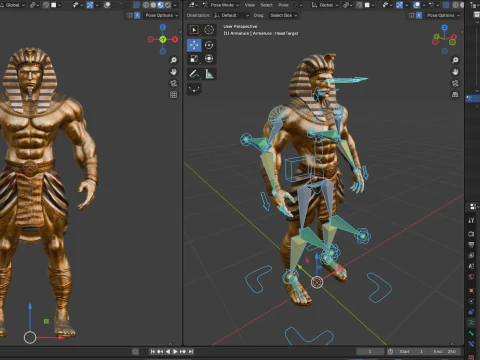The width and height of the screenshot is (480, 360).
Task: Expand Pose Options in the right viewport
Action: (443, 15)
